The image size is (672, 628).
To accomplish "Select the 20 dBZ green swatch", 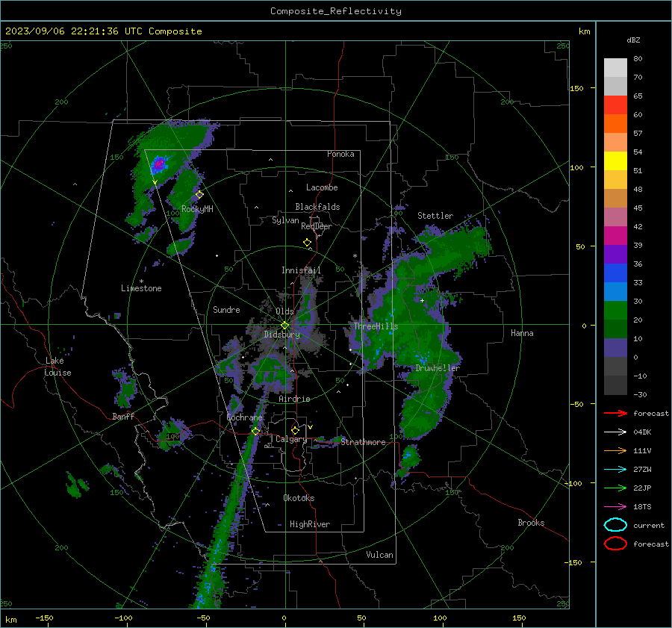I will coord(615,329).
